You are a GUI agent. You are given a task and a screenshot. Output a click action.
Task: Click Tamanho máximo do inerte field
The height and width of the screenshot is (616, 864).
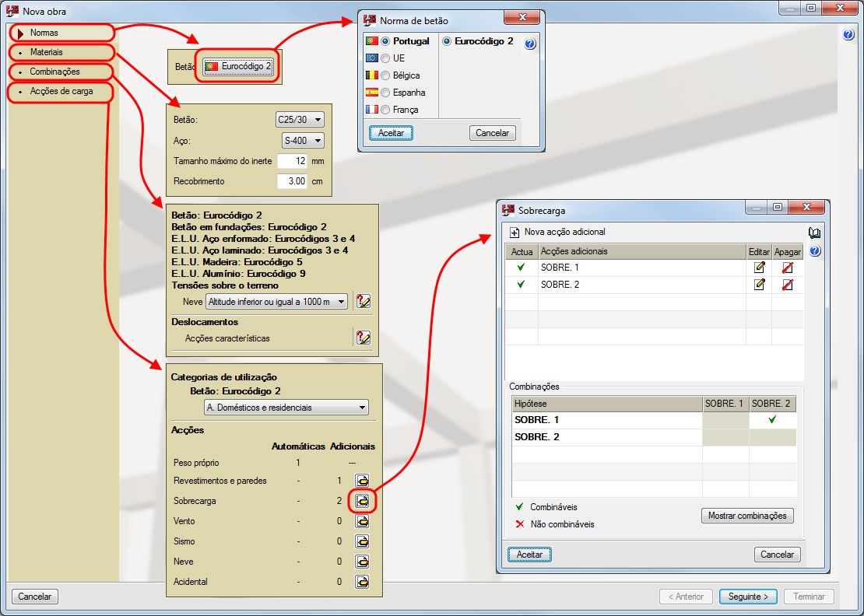coord(292,161)
